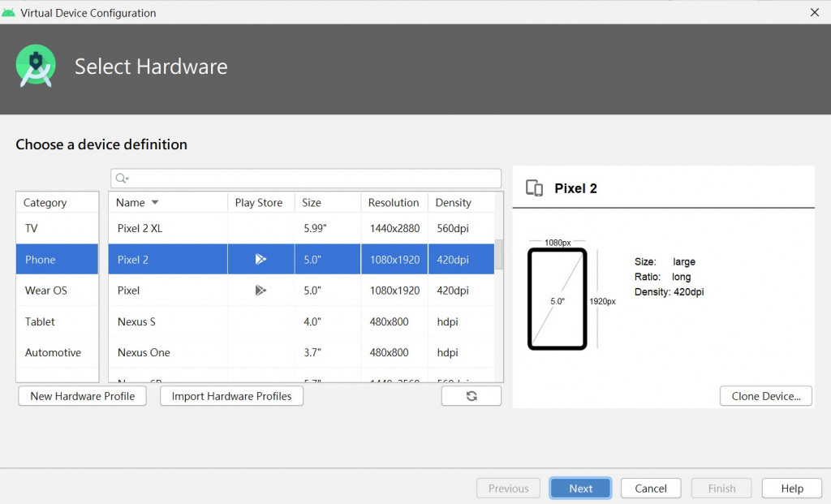Select the TV category
831x504 pixels.
[58, 228]
